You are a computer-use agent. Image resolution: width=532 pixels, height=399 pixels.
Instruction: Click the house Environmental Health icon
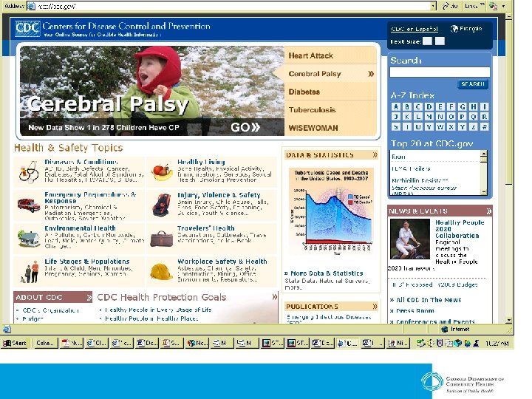pyautogui.click(x=29, y=238)
